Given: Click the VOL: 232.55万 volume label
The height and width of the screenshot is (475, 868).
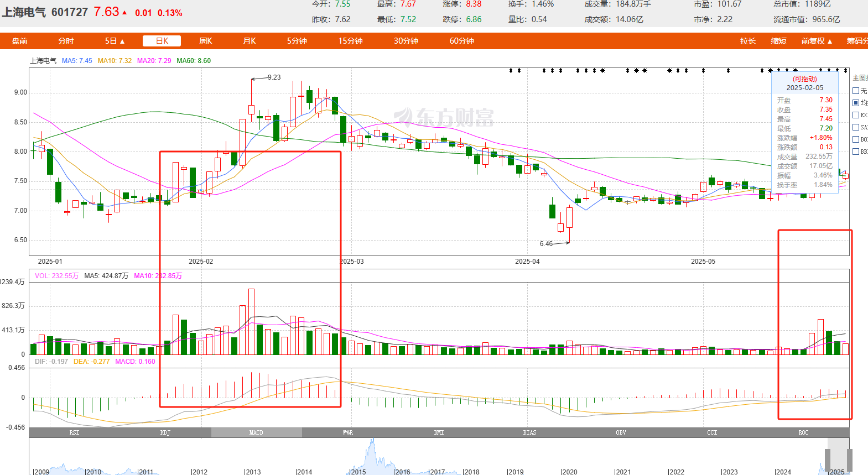Looking at the screenshot, I should (57, 276).
